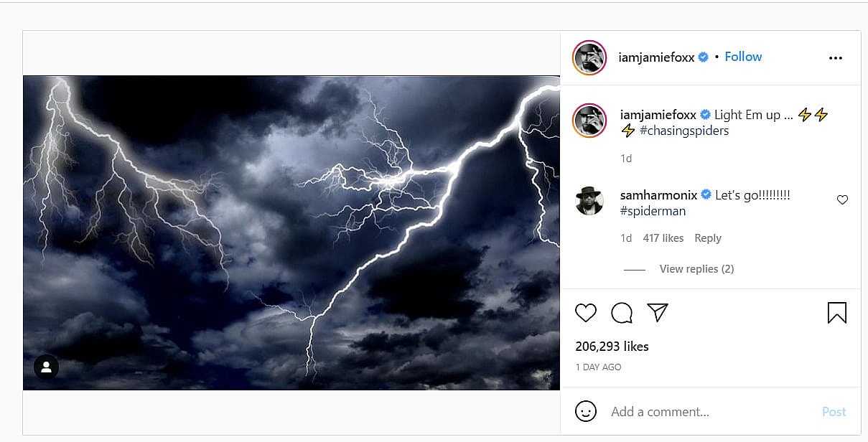This screenshot has width=868, height=442.
Task: Type in the Add a comment field
Action: click(711, 412)
